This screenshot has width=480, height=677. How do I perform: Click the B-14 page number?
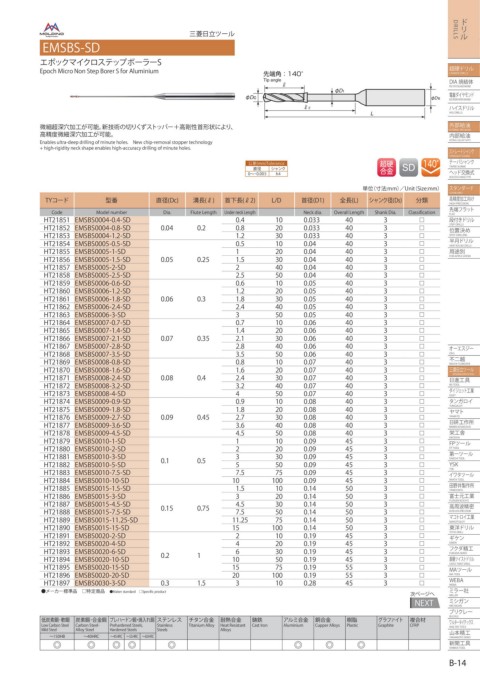(457, 663)
